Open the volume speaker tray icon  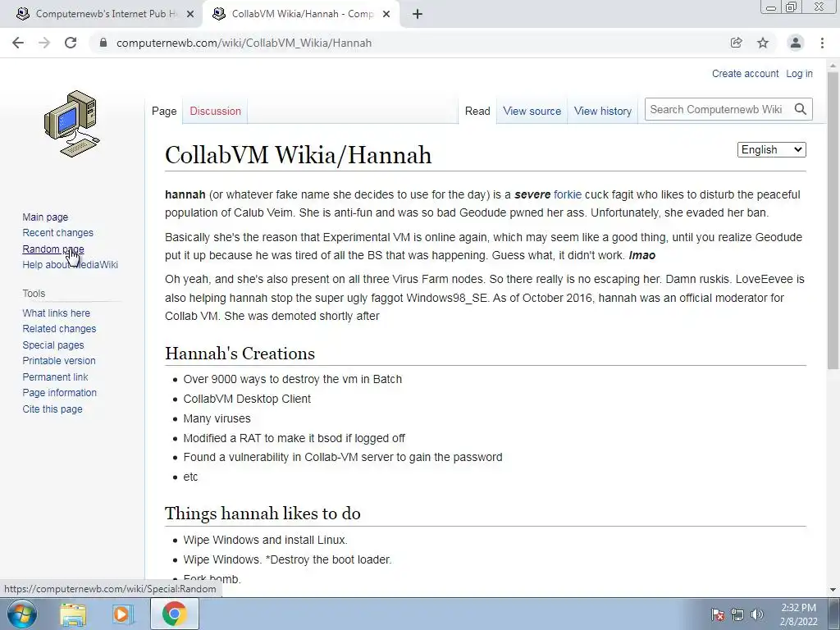tap(757, 614)
